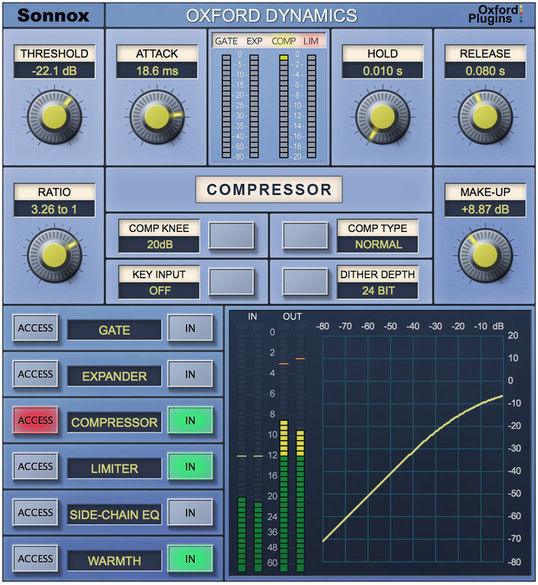Disable the Limiter IN switch

pyautogui.click(x=190, y=466)
